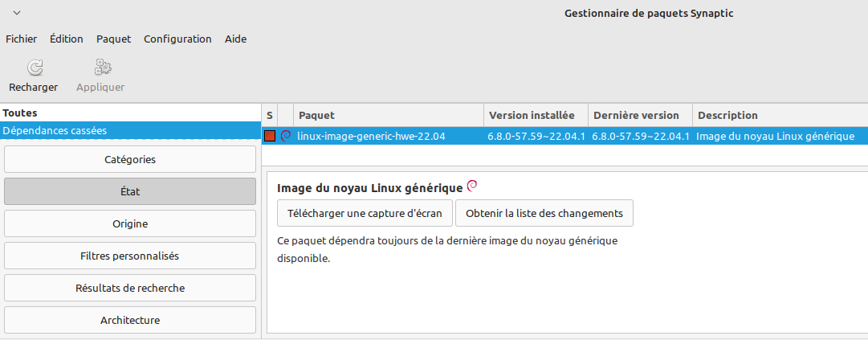Screen dimensions: 868x340
Task: Select Dépendances cassées in the status list
Action: [55, 130]
